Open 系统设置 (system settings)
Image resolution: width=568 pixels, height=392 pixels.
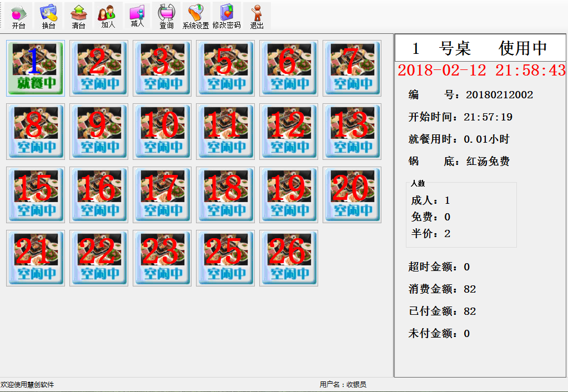(196, 16)
